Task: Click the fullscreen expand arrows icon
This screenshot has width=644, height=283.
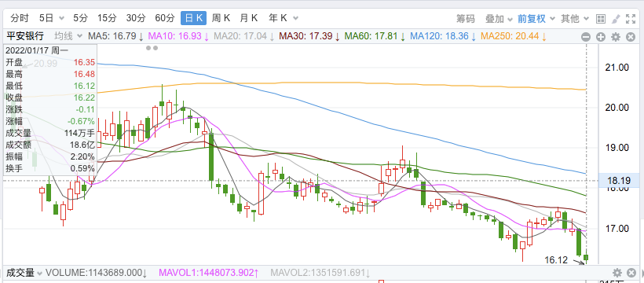Action: [631, 19]
